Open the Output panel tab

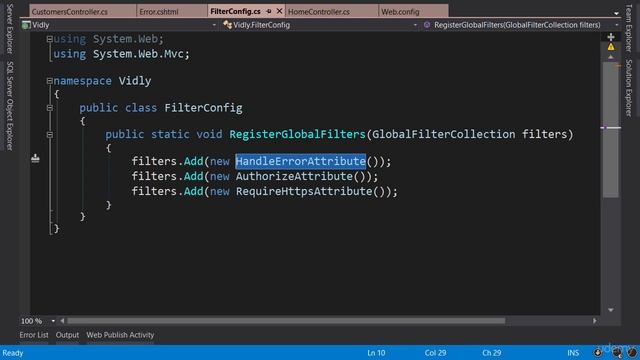coord(67,335)
